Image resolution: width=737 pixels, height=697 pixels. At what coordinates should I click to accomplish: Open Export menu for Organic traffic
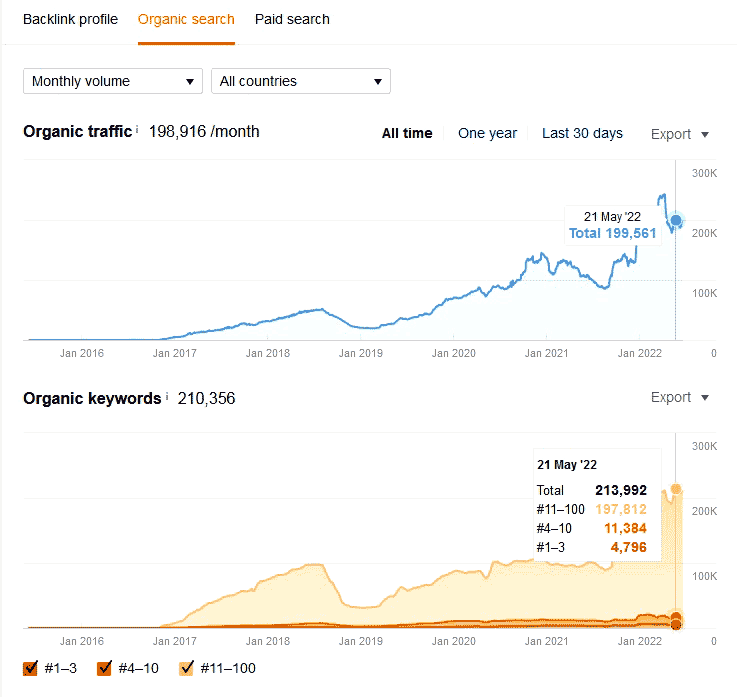point(679,134)
